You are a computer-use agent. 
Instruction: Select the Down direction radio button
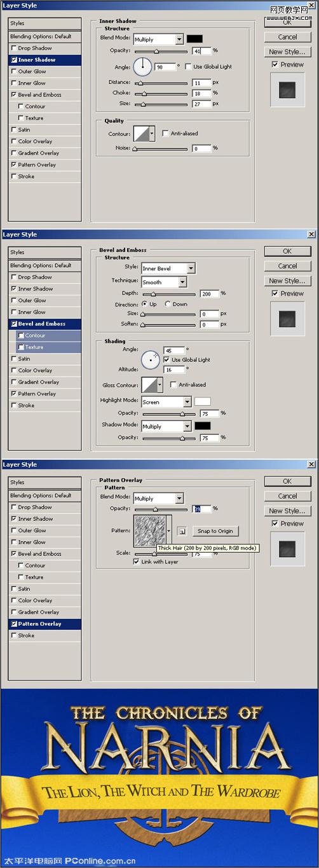point(168,304)
